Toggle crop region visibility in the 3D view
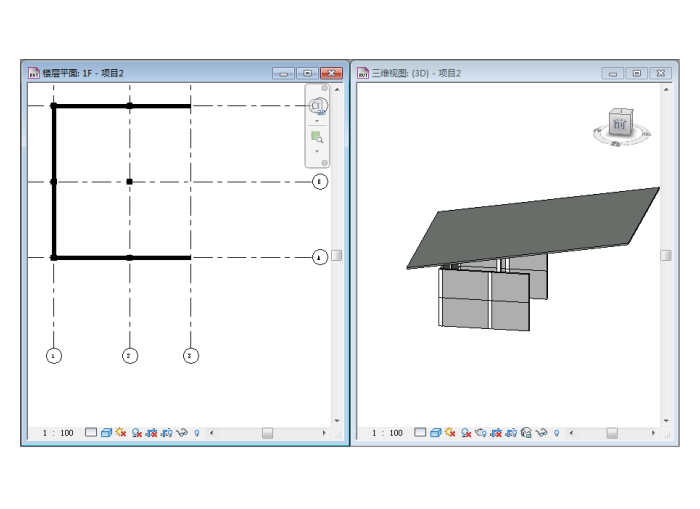The width and height of the screenshot is (700, 509). (x=510, y=433)
